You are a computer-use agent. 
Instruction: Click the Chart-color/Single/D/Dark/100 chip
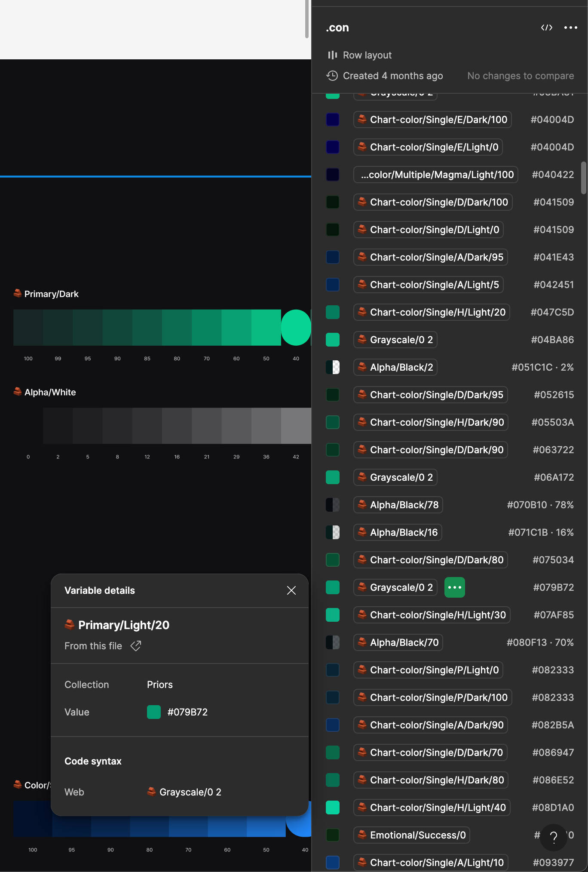433,202
